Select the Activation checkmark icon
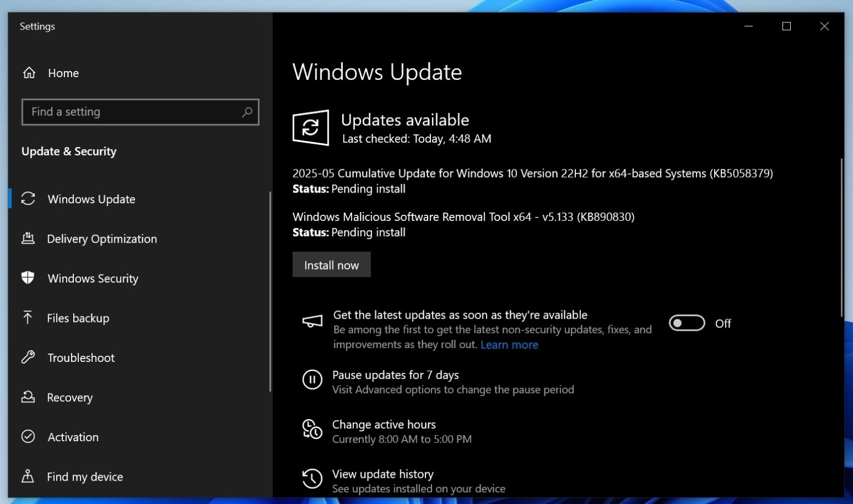 click(29, 437)
